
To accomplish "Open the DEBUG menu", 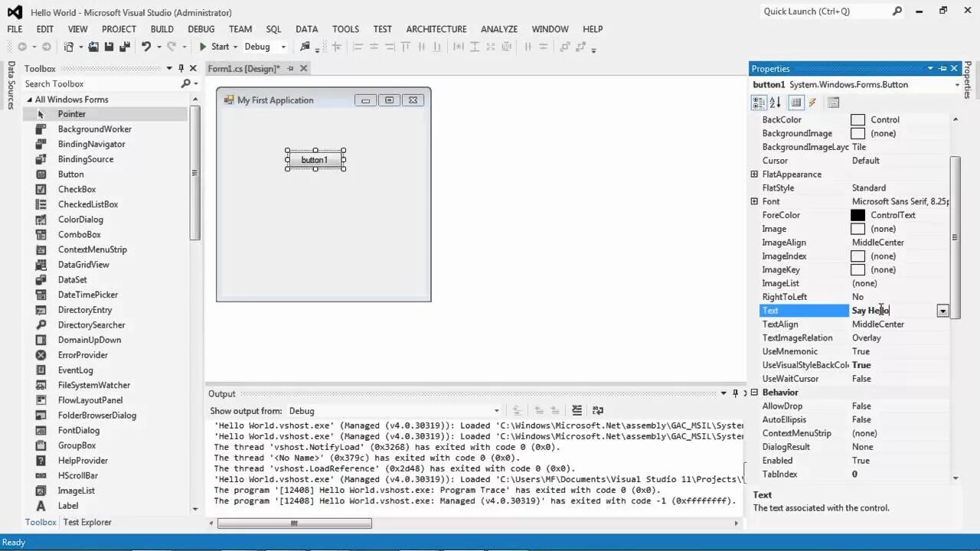I will coord(201,29).
